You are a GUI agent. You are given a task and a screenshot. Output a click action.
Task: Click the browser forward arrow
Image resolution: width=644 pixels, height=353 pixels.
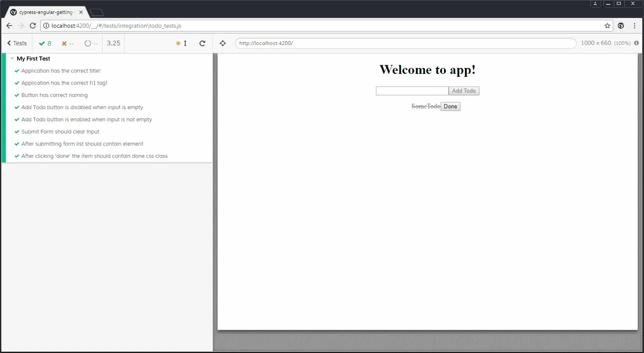coord(21,26)
